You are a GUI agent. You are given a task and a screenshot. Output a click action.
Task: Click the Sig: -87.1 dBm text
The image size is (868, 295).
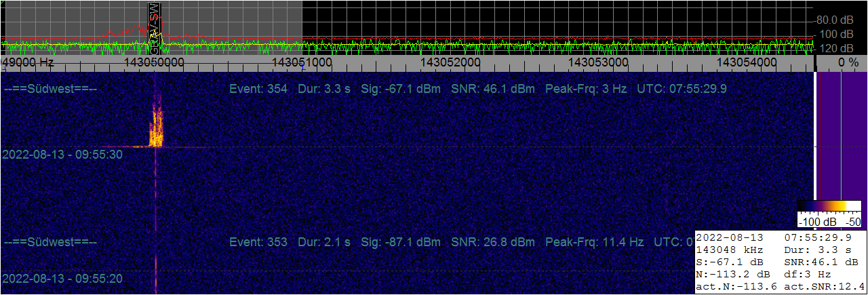pyautogui.click(x=401, y=242)
